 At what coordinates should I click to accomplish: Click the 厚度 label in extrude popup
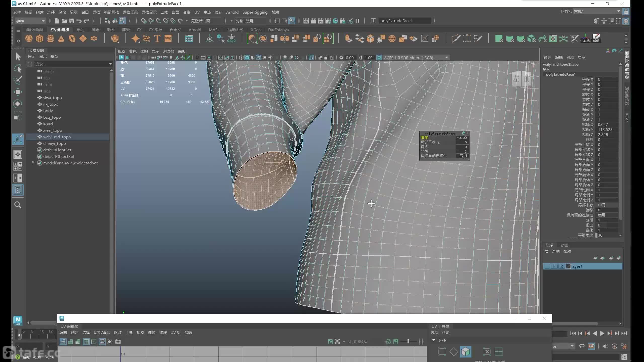point(424,138)
